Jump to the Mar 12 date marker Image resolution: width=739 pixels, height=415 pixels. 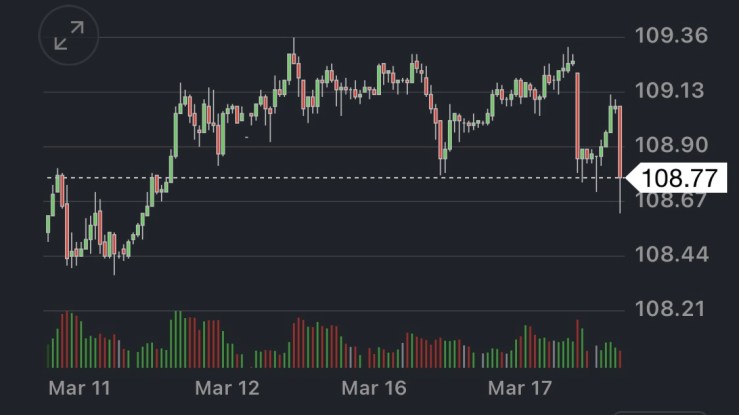point(227,387)
